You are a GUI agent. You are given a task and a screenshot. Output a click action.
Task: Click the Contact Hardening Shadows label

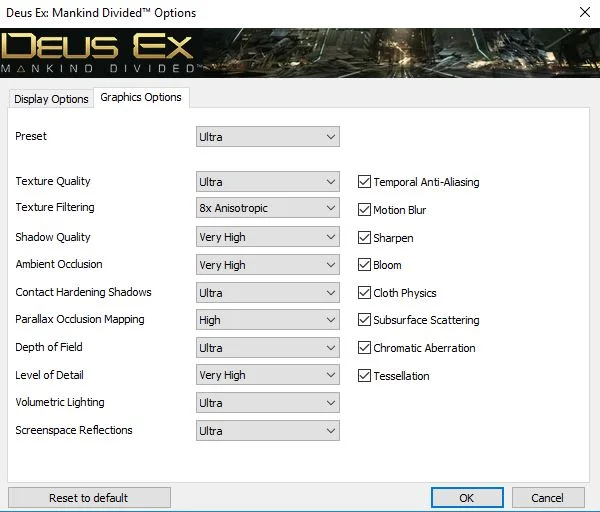tap(83, 292)
